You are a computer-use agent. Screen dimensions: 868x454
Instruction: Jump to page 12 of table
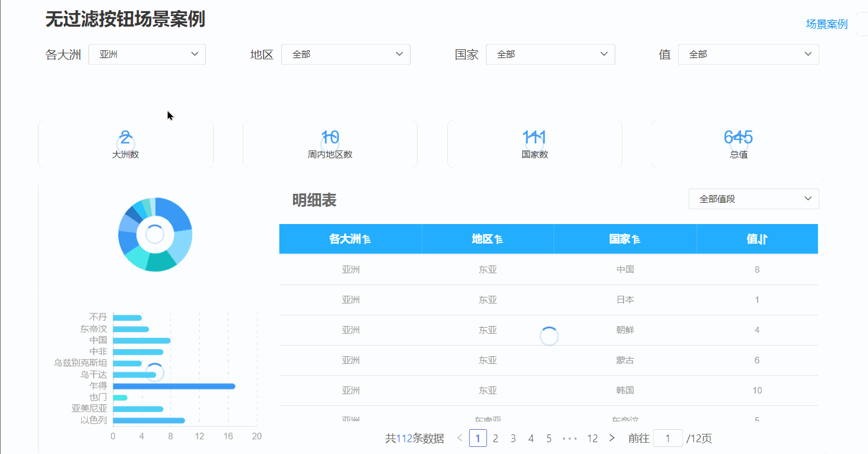tap(592, 439)
